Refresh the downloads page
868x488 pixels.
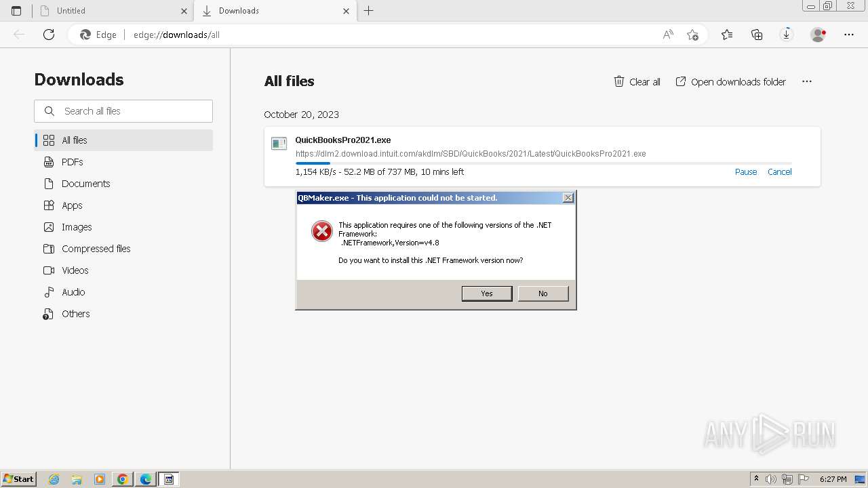(49, 35)
